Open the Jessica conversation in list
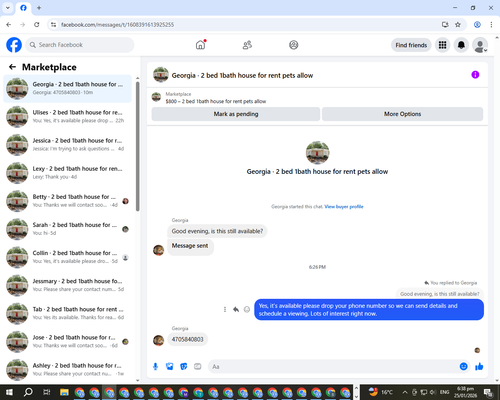The width and height of the screenshot is (500, 400). tap(67, 144)
